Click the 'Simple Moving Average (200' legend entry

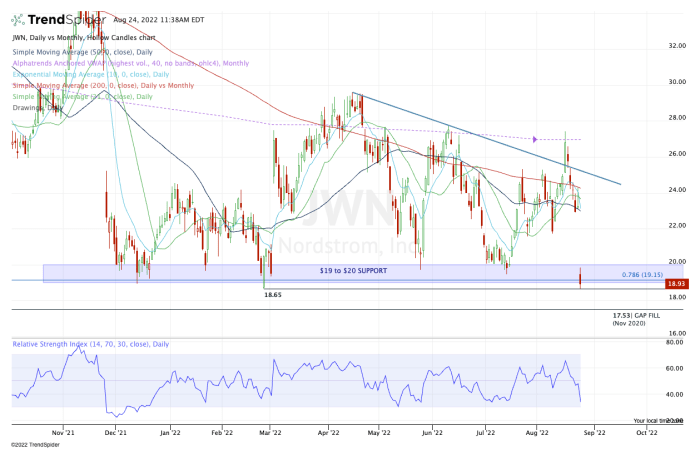[103, 85]
